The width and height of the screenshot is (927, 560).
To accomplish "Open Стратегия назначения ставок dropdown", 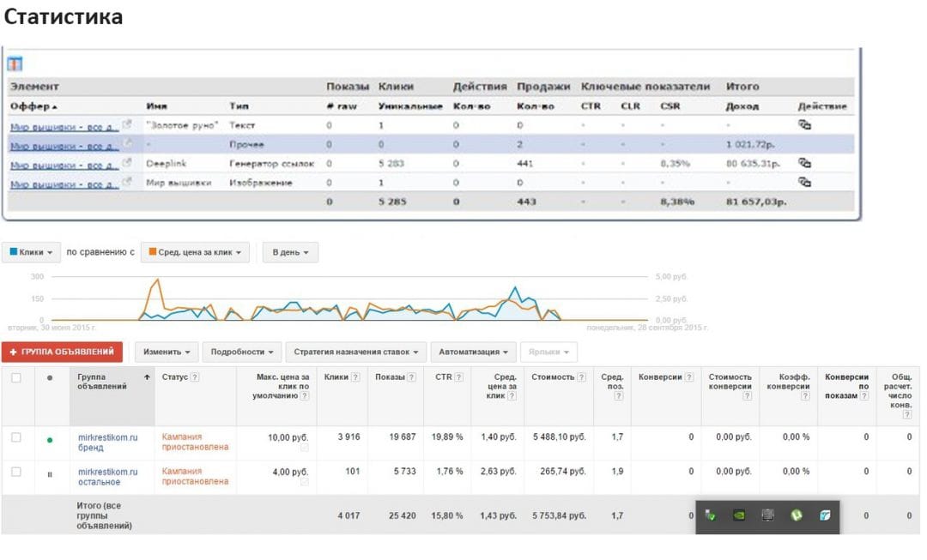I will [x=356, y=352].
